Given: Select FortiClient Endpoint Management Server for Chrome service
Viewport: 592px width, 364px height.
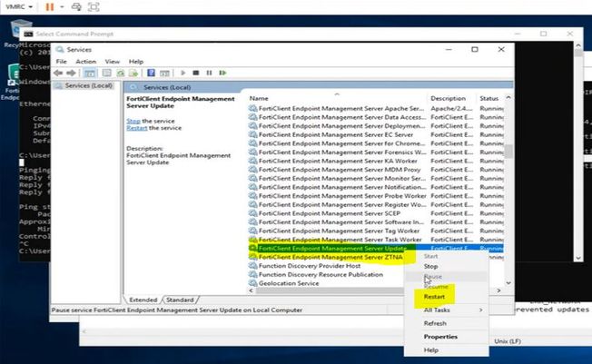Looking at the screenshot, I should pyautogui.click(x=376, y=143).
